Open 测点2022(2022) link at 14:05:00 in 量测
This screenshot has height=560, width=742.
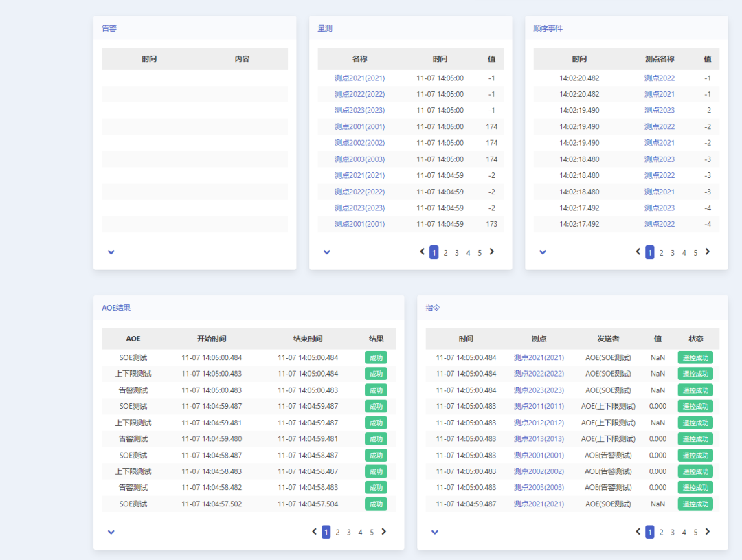point(359,94)
